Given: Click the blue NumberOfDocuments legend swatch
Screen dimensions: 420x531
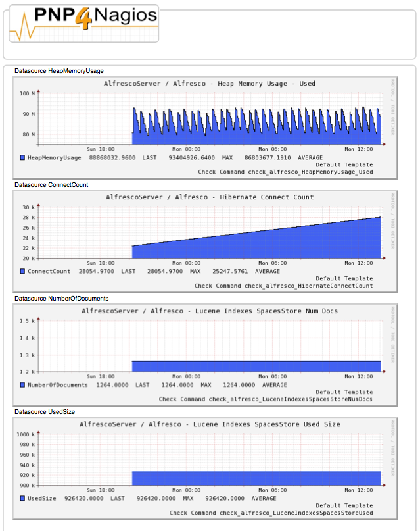Looking at the screenshot, I should (22, 385).
